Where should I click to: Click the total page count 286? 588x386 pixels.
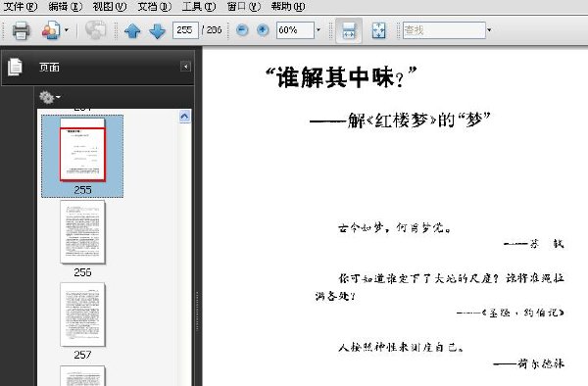click(x=214, y=30)
